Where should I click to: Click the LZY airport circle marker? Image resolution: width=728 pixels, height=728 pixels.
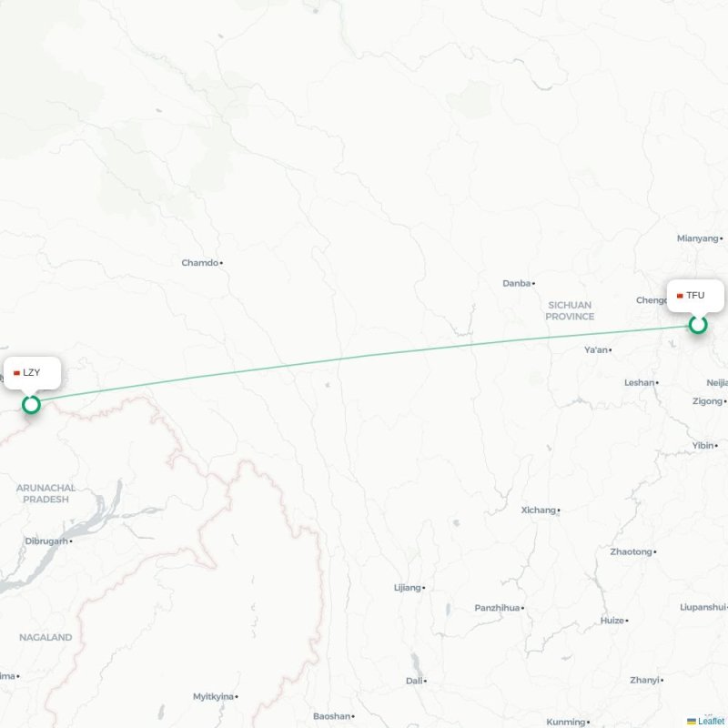point(31,404)
